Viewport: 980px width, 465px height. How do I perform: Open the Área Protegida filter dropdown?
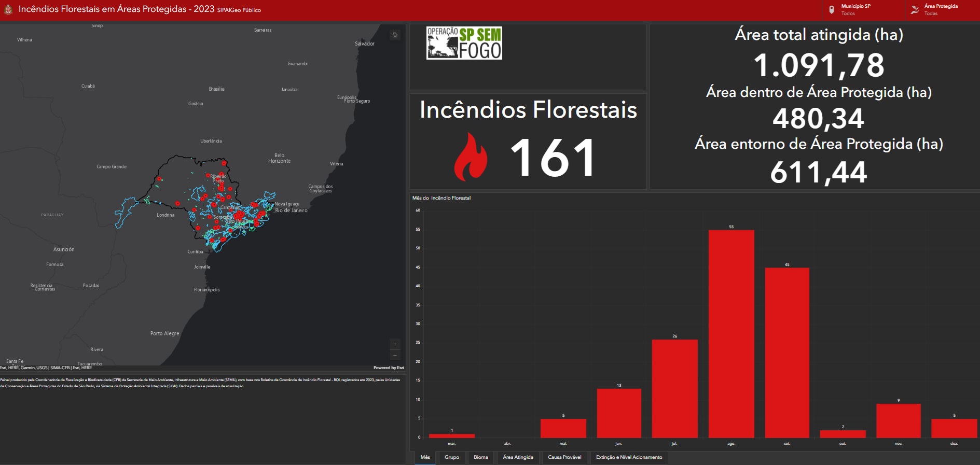942,10
